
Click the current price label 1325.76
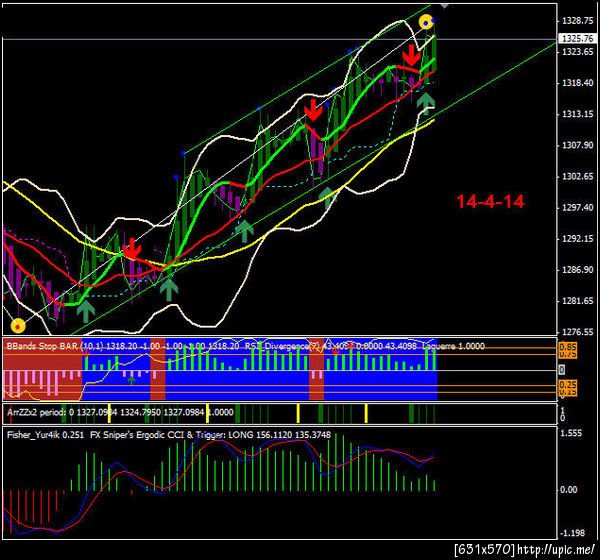tap(578, 38)
